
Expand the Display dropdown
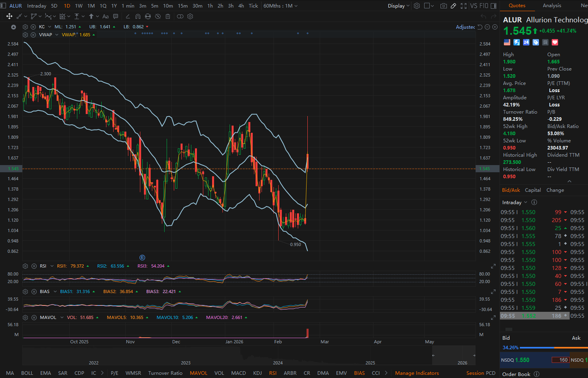pos(398,6)
